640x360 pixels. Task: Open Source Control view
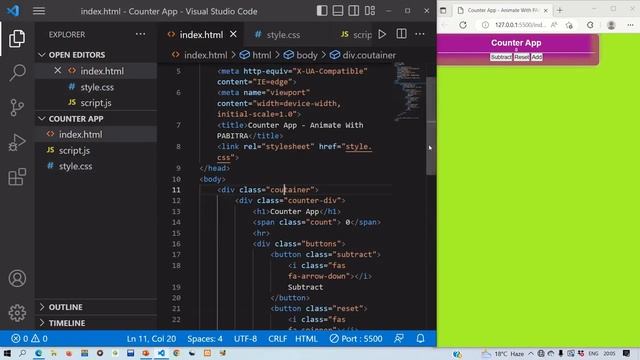coord(17,108)
